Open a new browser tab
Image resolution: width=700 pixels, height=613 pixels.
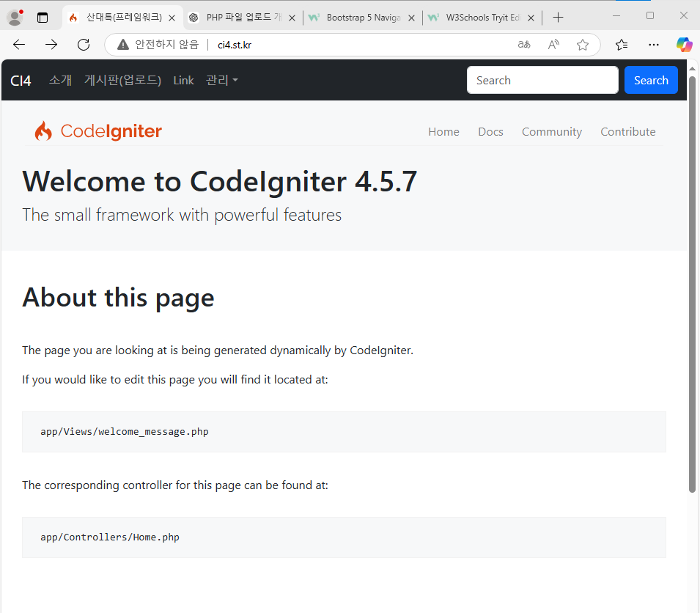click(x=558, y=18)
